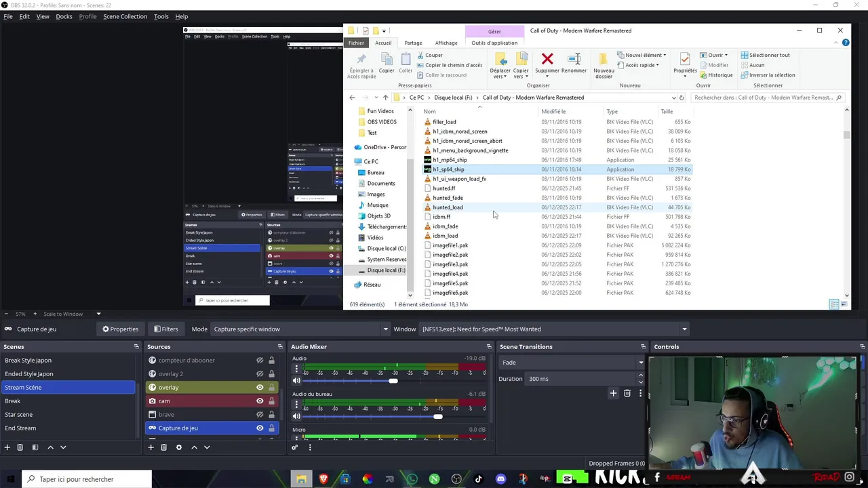This screenshot has width=868, height=488.
Task: Move scene down in the Scenes list
Action: point(63,447)
